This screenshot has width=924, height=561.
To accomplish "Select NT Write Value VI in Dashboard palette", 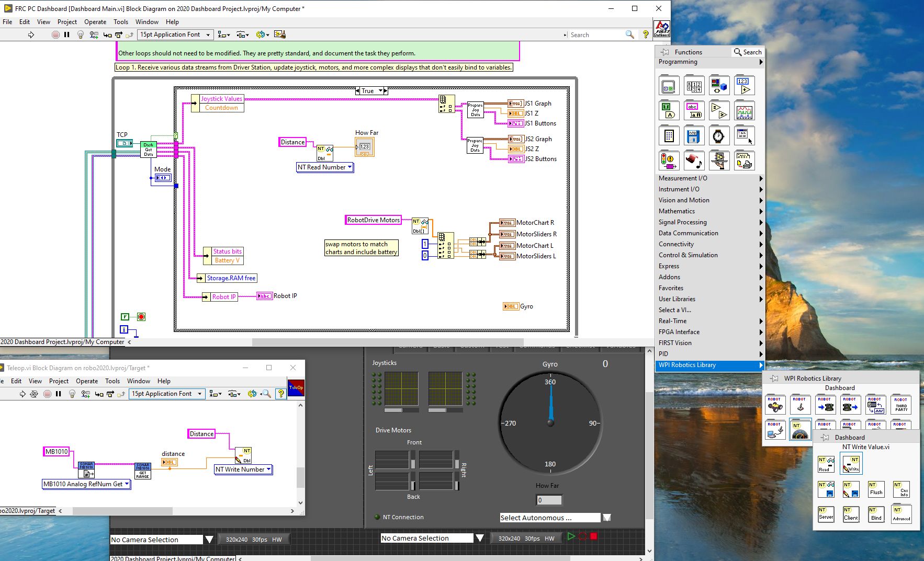I will coord(851,464).
